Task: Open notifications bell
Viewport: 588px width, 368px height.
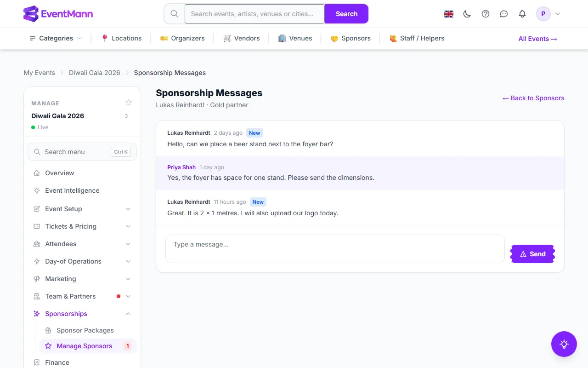Action: (522, 14)
